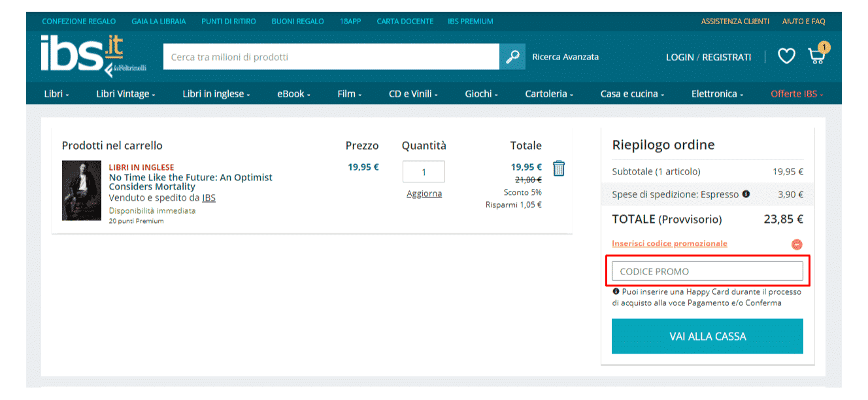This screenshot has width=868, height=400.
Task: Open Login / Registrati link
Action: click(x=708, y=58)
